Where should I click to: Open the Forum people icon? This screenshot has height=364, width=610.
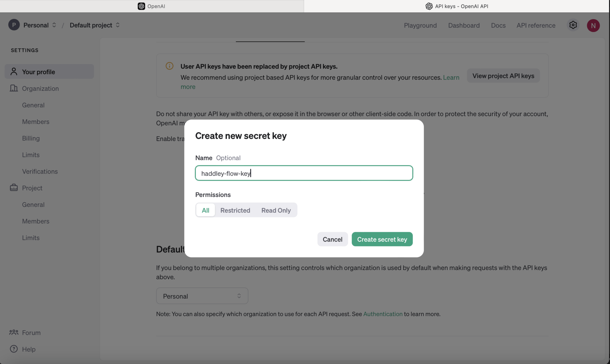click(x=14, y=332)
